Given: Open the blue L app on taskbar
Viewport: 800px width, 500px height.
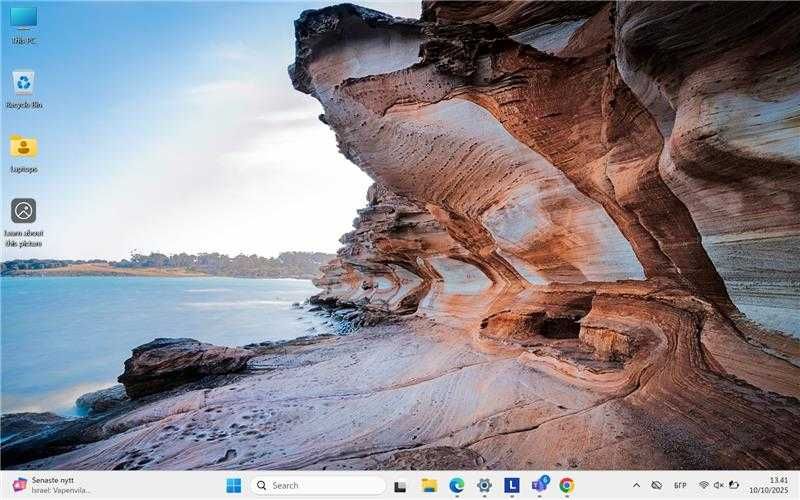Looking at the screenshot, I should pos(512,485).
